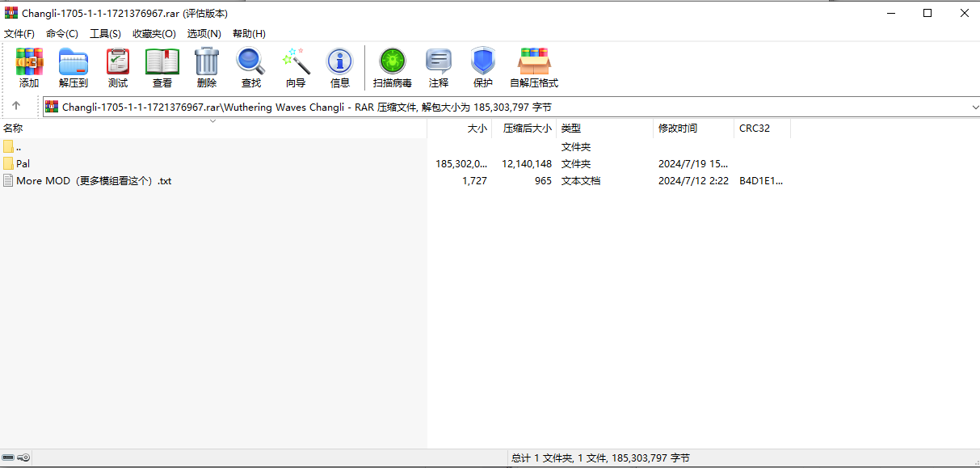This screenshot has height=468, width=980.
Task: Open the 注释 (Comment) icon
Action: point(439,61)
